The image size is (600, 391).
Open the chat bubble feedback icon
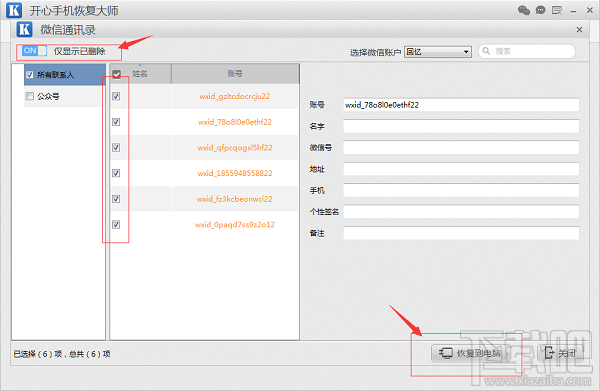(x=540, y=10)
